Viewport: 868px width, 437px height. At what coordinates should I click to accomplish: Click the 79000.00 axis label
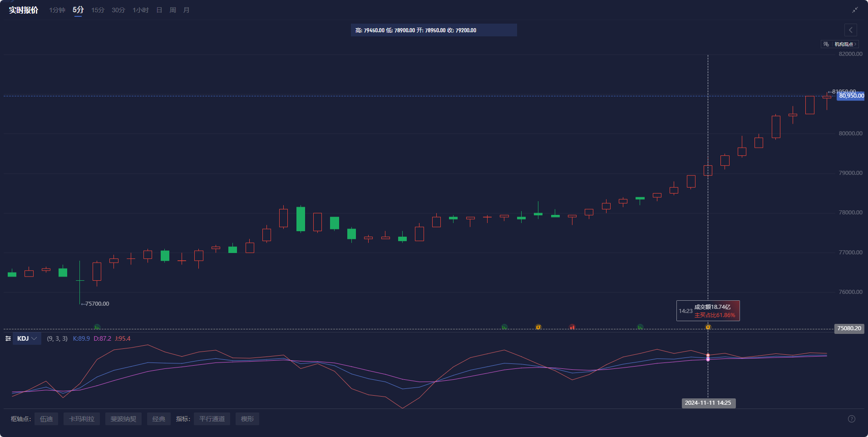point(851,173)
